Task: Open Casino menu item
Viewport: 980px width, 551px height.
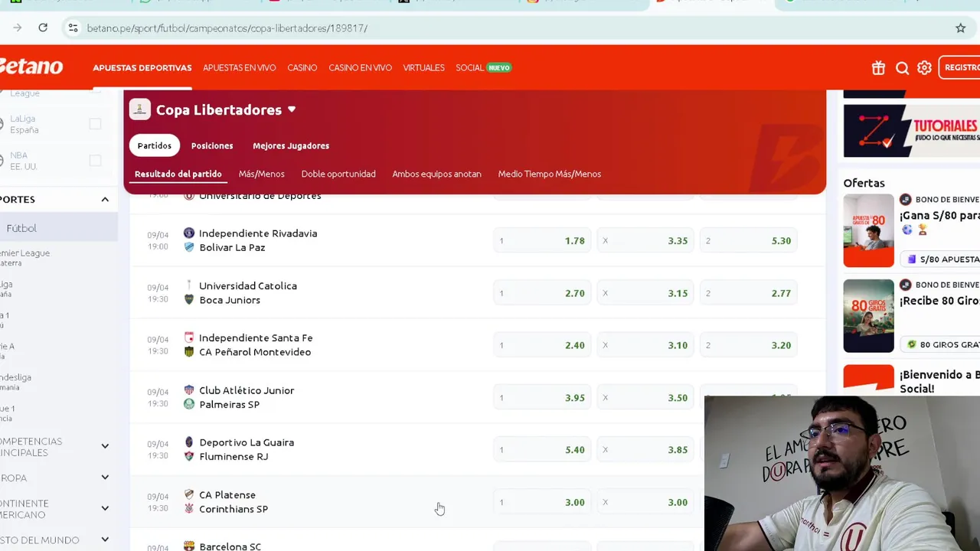Action: tap(302, 68)
